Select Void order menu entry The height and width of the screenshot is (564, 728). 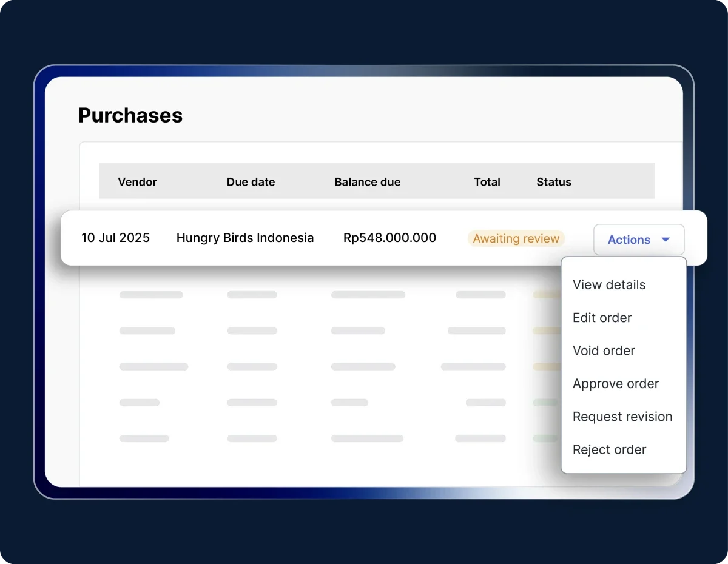coord(604,351)
